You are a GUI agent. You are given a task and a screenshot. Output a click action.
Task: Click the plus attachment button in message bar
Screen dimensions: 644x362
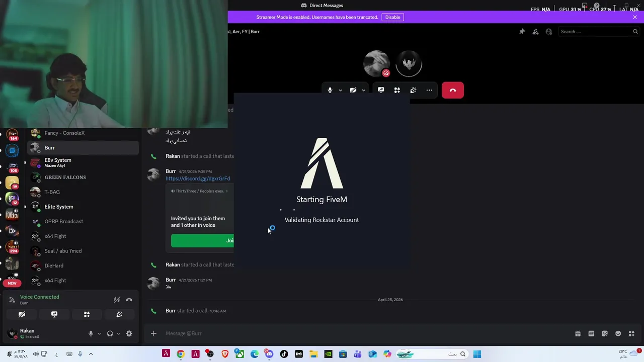(153, 333)
